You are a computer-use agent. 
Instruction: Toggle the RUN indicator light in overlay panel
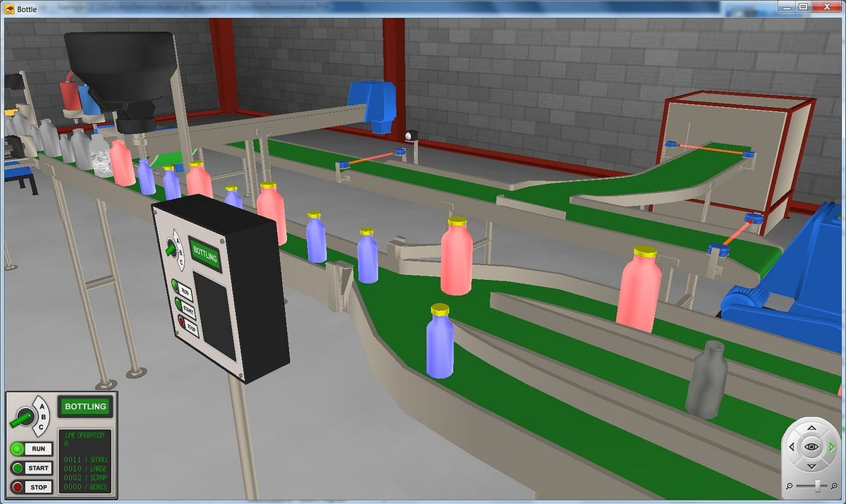click(x=18, y=449)
